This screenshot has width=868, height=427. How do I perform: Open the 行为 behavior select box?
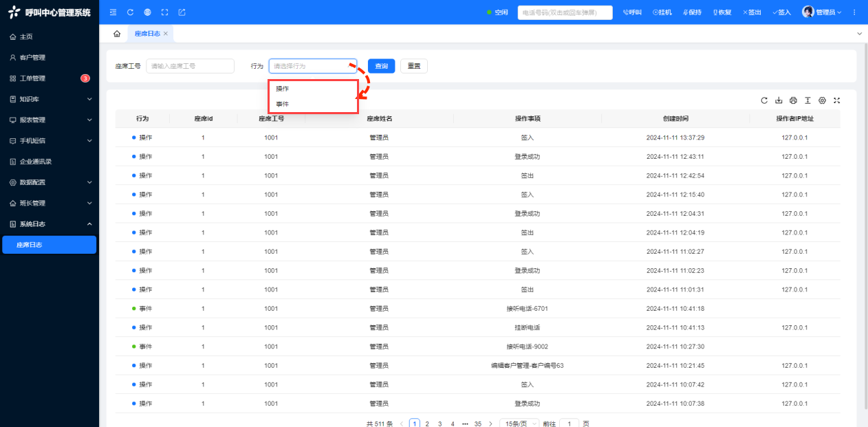(x=312, y=66)
